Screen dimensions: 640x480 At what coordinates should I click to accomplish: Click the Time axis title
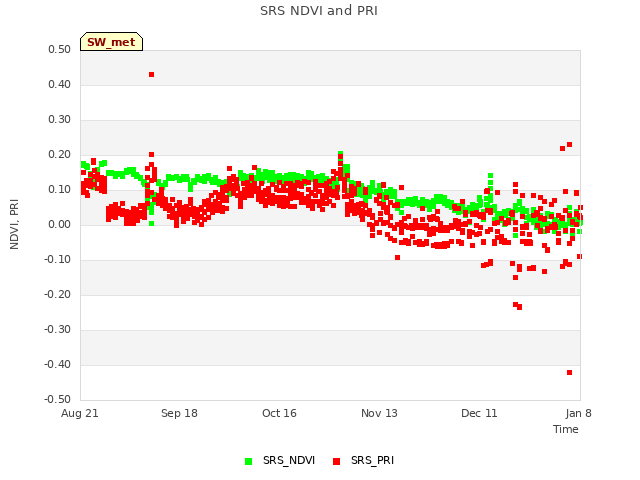pos(566,429)
